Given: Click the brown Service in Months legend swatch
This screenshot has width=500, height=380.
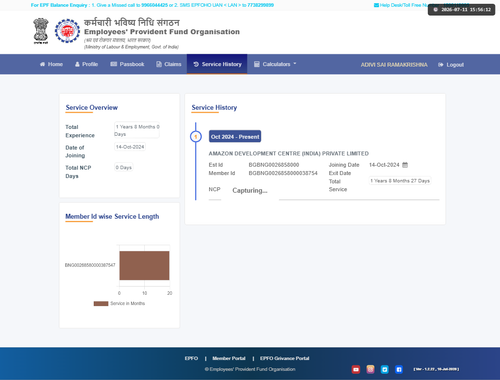Looking at the screenshot, I should (x=101, y=303).
